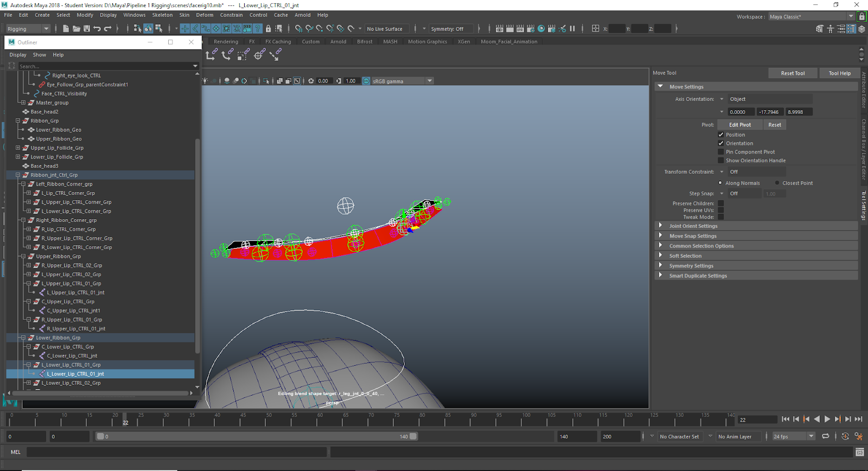
Task: Click the Undo arrow icon
Action: (97, 29)
